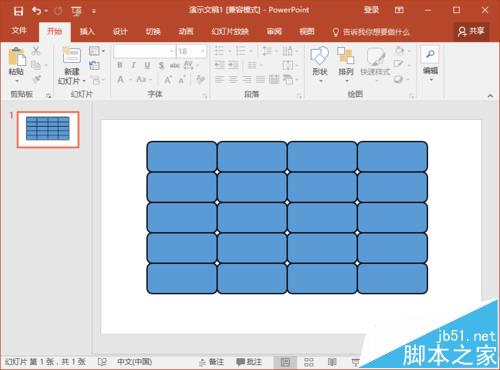Switch to the 视图 (View) tab

pyautogui.click(x=307, y=31)
